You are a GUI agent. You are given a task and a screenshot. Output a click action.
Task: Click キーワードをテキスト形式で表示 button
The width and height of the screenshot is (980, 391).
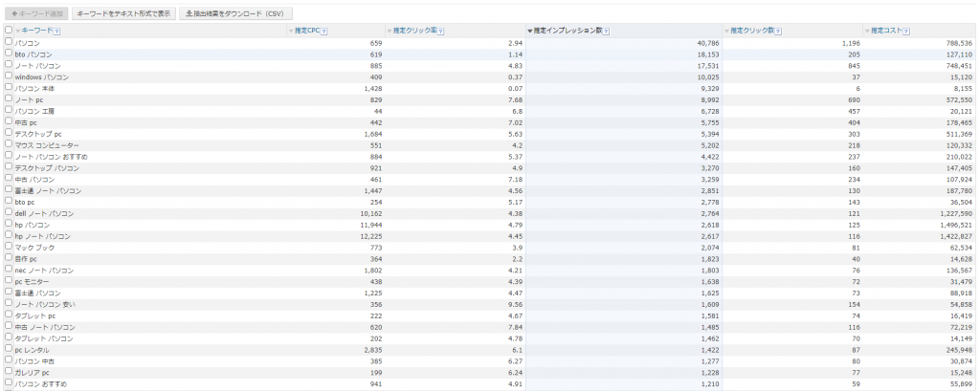point(123,13)
